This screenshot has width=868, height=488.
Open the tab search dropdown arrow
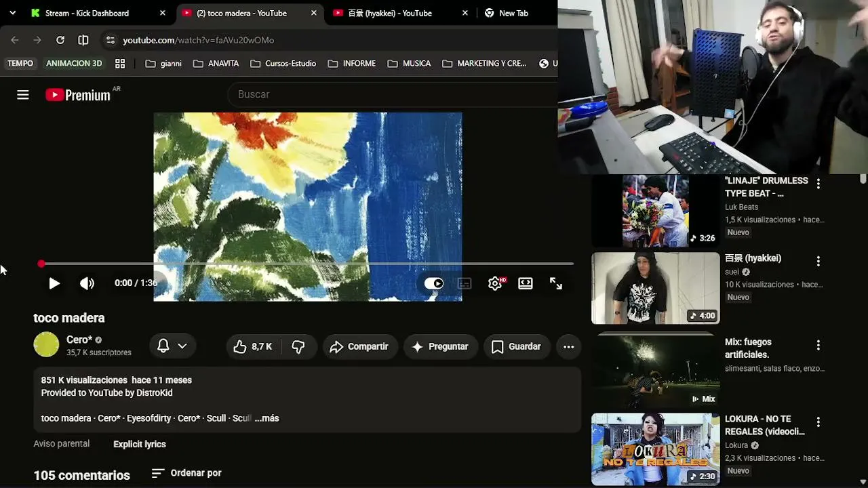click(x=12, y=13)
